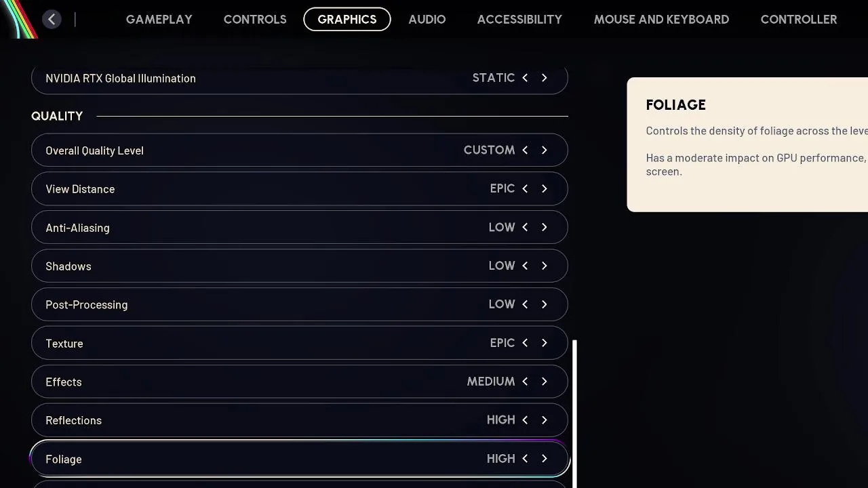
Task: Click left arrow for Reflections setting
Action: click(525, 420)
